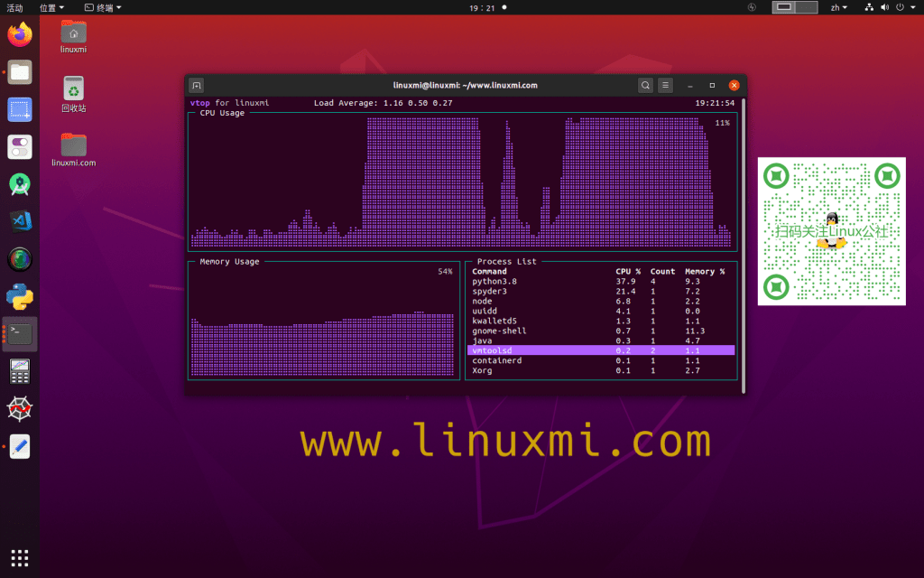Open the zh input language dropdown

click(838, 7)
